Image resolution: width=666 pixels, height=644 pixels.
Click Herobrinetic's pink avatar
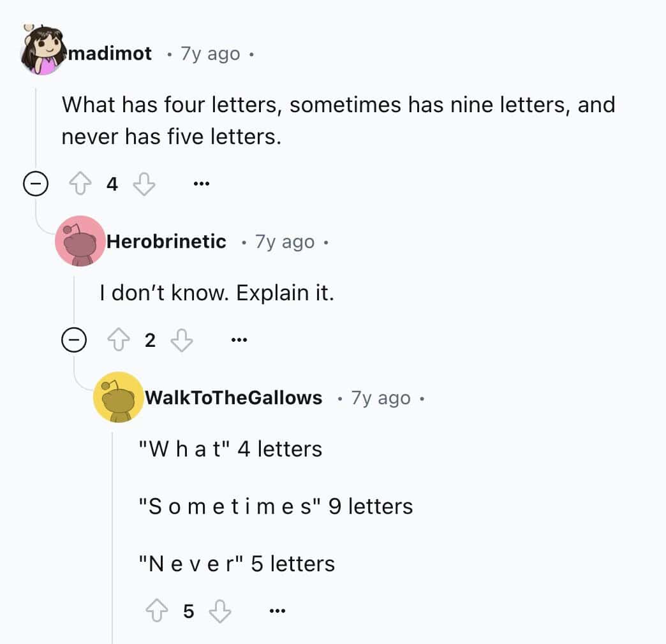80,241
